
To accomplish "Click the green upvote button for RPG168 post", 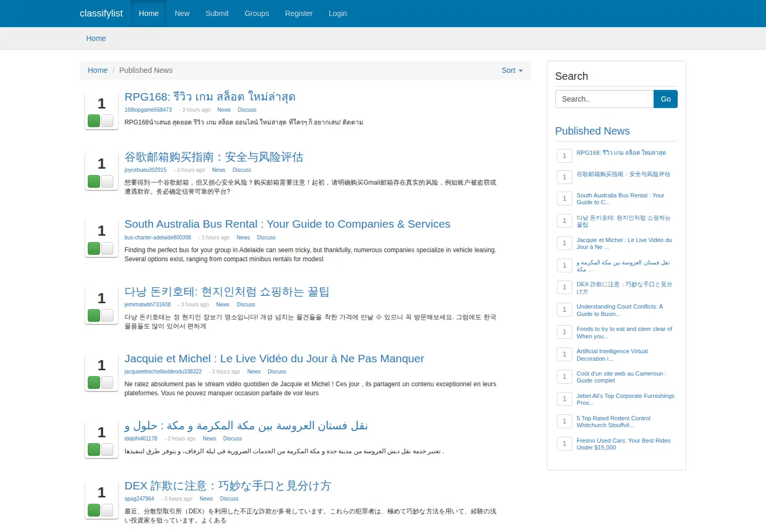I will click(x=94, y=121).
